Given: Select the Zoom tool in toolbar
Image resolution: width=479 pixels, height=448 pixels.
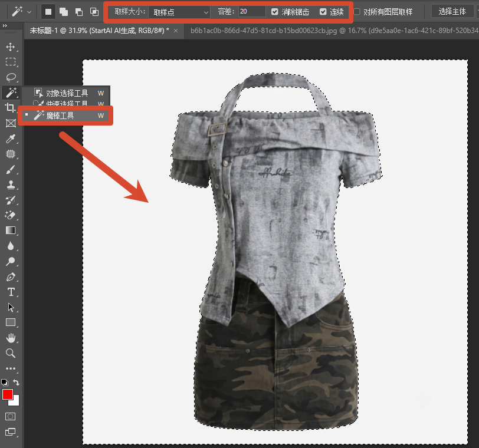Looking at the screenshot, I should pyautogui.click(x=11, y=353).
